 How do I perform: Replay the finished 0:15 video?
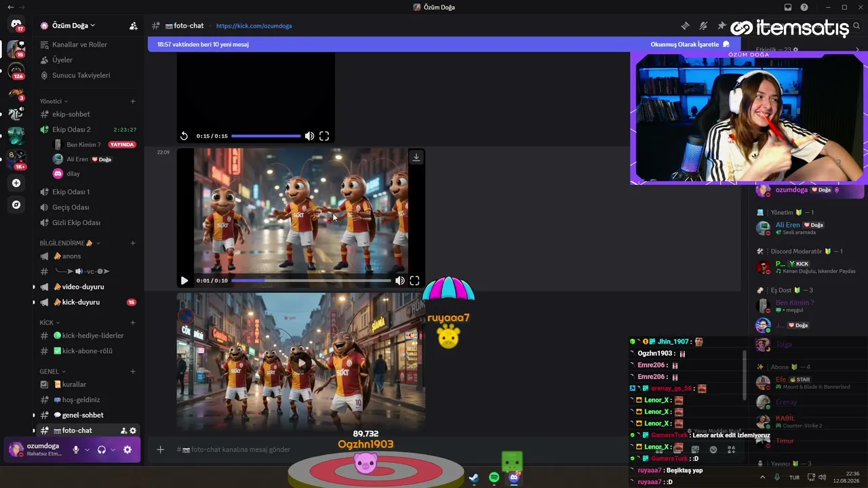coord(184,136)
